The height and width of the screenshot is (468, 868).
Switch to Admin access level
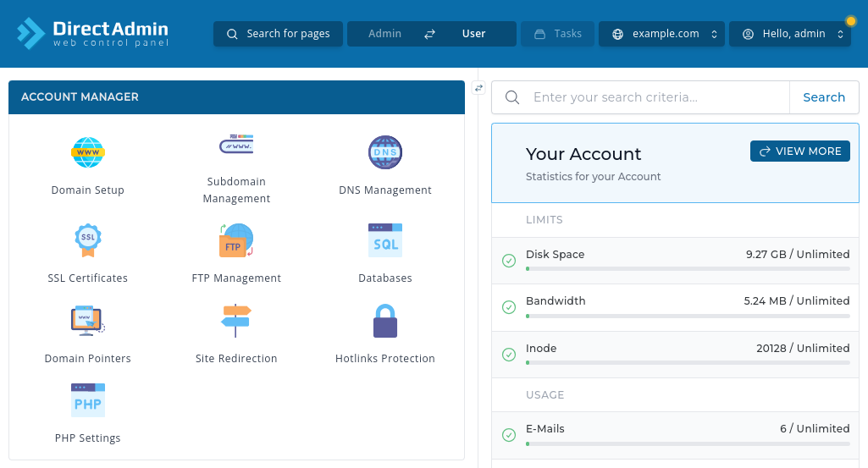tap(384, 34)
